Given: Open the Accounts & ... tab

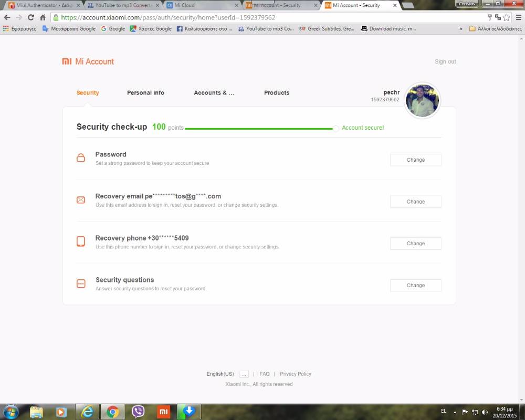Looking at the screenshot, I should click(214, 93).
